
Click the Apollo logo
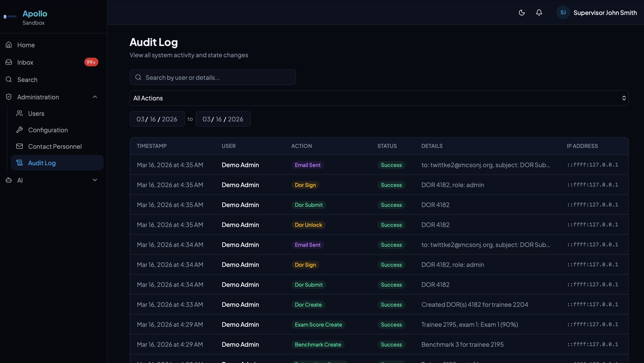pyautogui.click(x=10, y=16)
